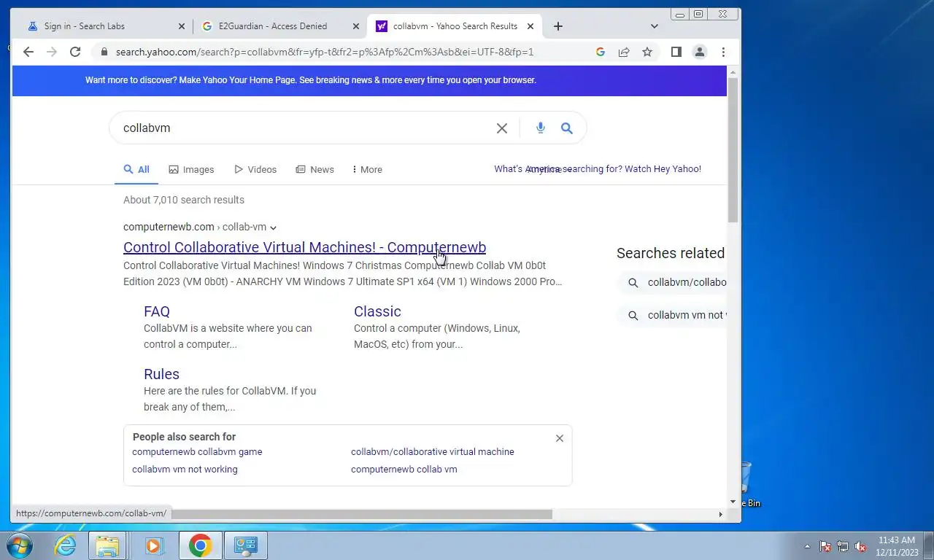The image size is (934, 560).
Task: Launch Internet Explorer from the taskbar
Action: pyautogui.click(x=66, y=545)
